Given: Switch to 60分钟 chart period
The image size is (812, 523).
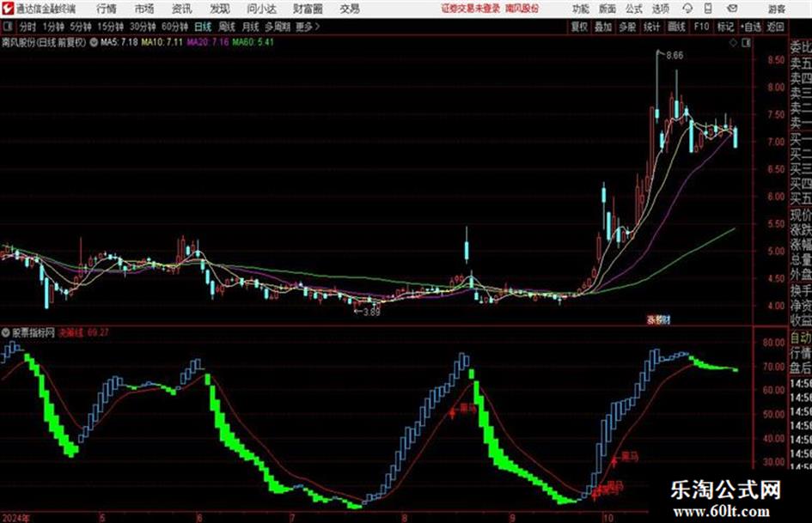Looking at the screenshot, I should click(x=174, y=27).
